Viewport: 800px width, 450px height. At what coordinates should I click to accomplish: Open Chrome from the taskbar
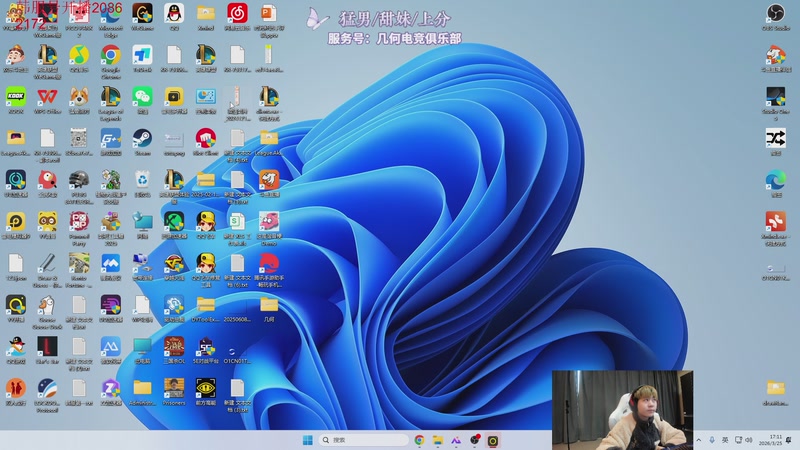coord(419,440)
